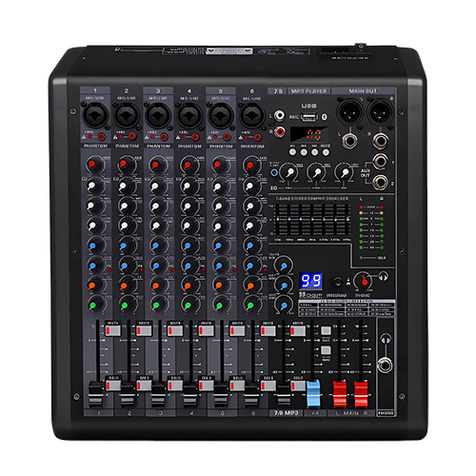The image size is (476, 476).
Task: Click the AUX OUT 1 jack
Action: pyautogui.click(x=380, y=162)
